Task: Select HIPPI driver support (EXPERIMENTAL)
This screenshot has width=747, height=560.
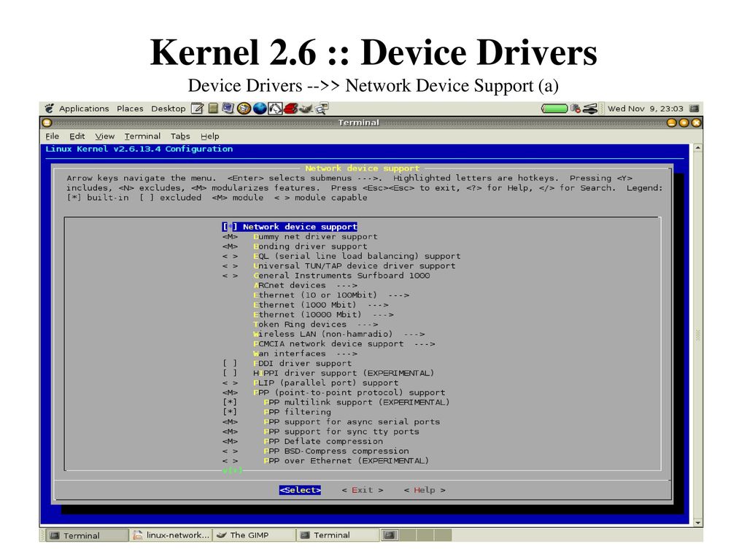Action: coord(328,373)
